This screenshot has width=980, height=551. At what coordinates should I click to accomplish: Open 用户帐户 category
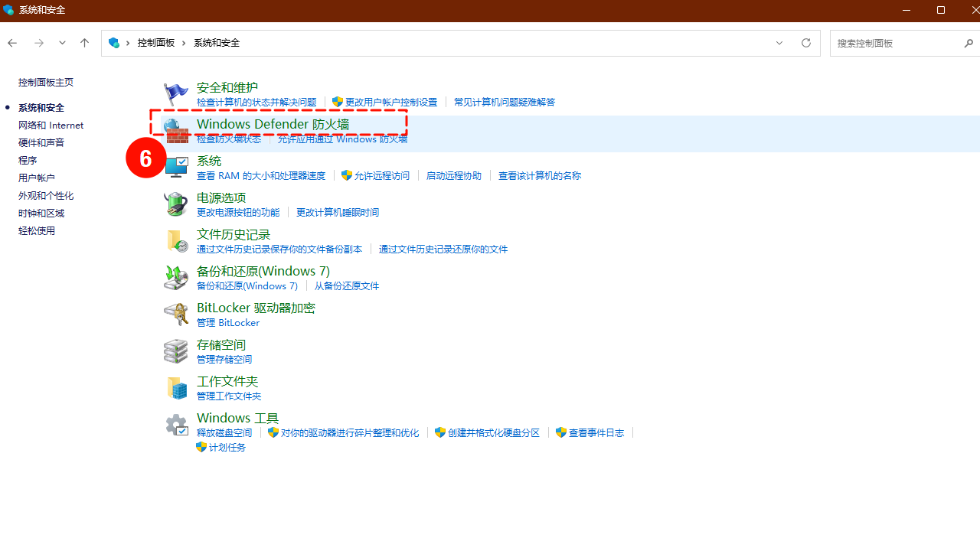[x=37, y=178]
